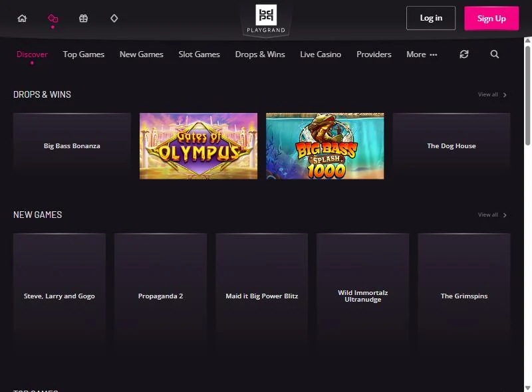The image size is (532, 392).
Task: Go to Live Casino tab
Action: (321, 54)
